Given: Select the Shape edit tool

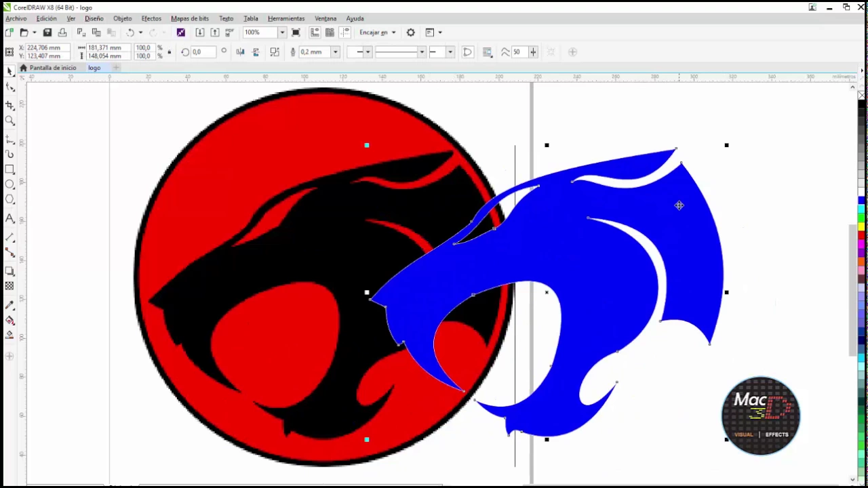Looking at the screenshot, I should (x=9, y=87).
